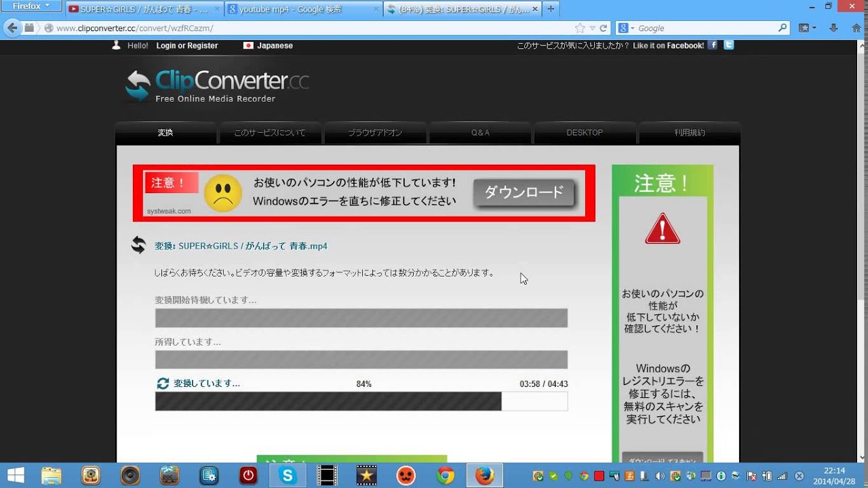The image size is (868, 488).
Task: Click the red 注意！ label in banner
Action: pos(172,182)
